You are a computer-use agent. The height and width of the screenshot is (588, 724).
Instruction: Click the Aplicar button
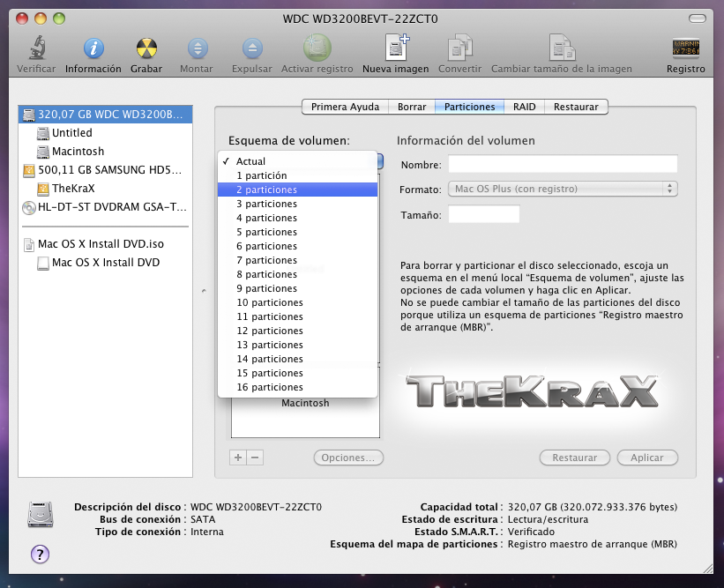647,458
